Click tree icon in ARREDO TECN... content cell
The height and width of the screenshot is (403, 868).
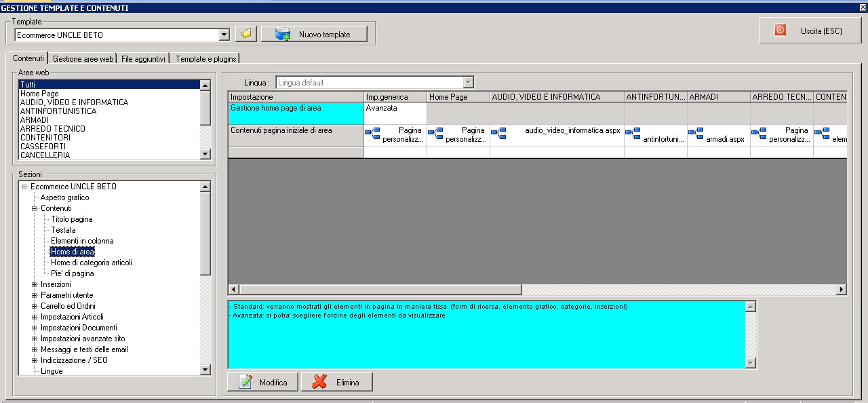(x=759, y=132)
